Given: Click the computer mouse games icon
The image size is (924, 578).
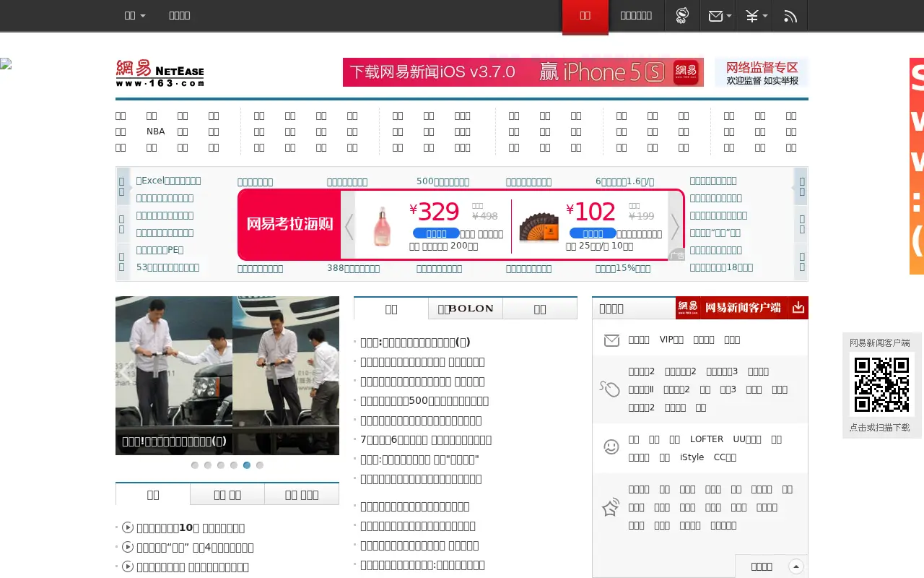Looking at the screenshot, I should tap(610, 389).
